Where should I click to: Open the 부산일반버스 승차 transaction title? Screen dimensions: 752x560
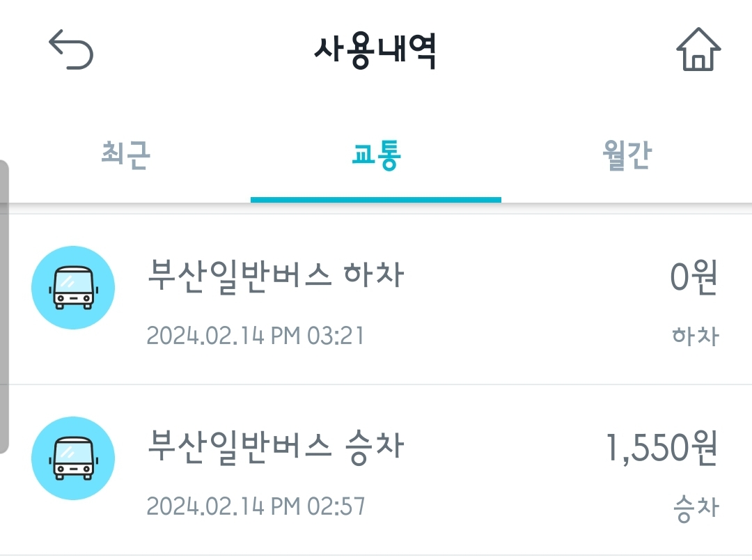(x=276, y=444)
